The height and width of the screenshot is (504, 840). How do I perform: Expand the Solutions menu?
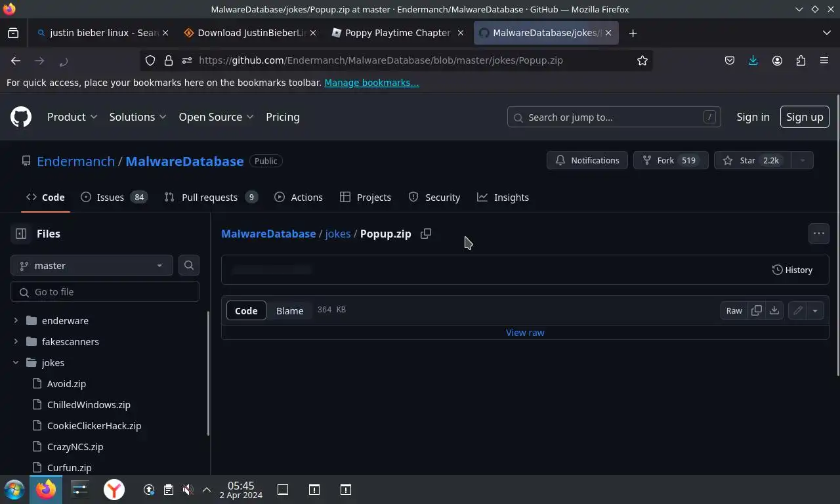pyautogui.click(x=138, y=117)
